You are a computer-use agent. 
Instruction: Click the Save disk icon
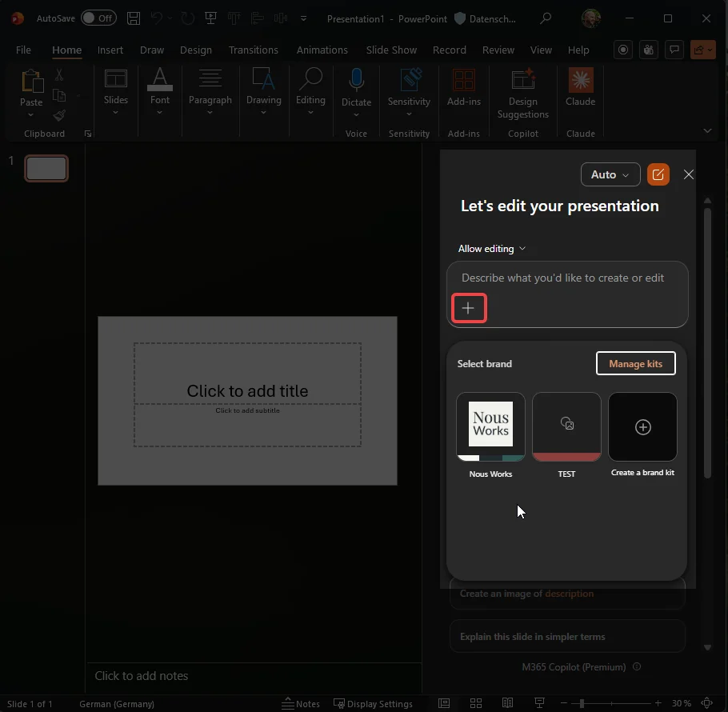point(134,18)
